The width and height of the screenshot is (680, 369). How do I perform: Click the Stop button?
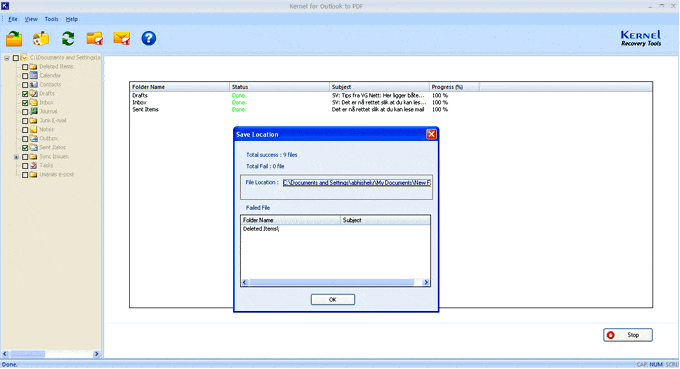tap(628, 335)
